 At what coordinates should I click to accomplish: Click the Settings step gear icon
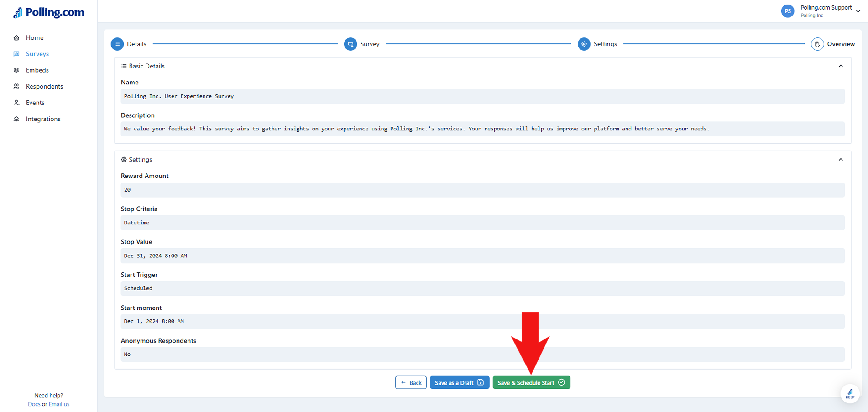(x=584, y=44)
